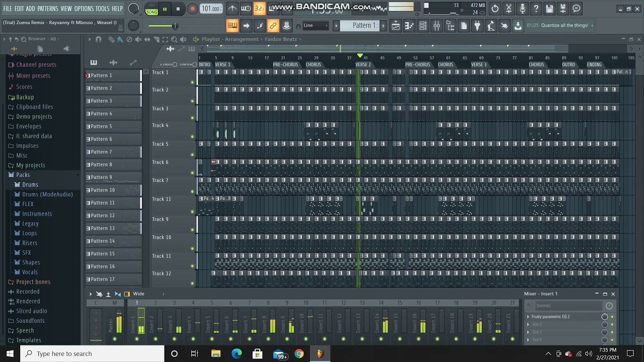Open the mixer (none) input dropdown
This screenshot has width=644, height=362.
tap(570, 306)
